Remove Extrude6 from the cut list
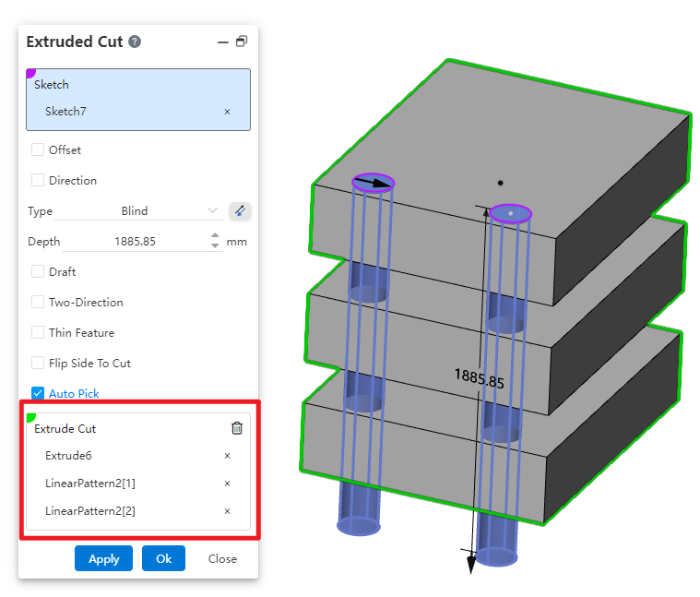The height and width of the screenshot is (597, 700). tap(227, 456)
